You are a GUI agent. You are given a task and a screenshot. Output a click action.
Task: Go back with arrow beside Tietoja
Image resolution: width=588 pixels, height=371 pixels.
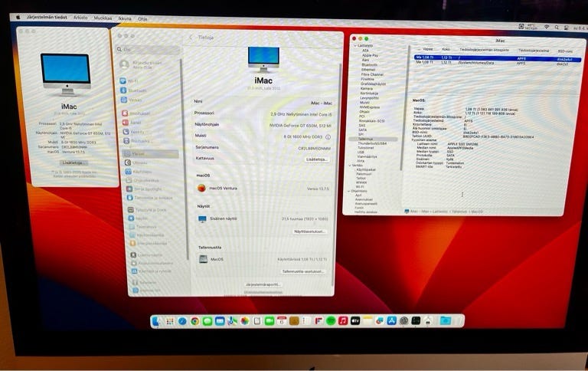tap(191, 37)
